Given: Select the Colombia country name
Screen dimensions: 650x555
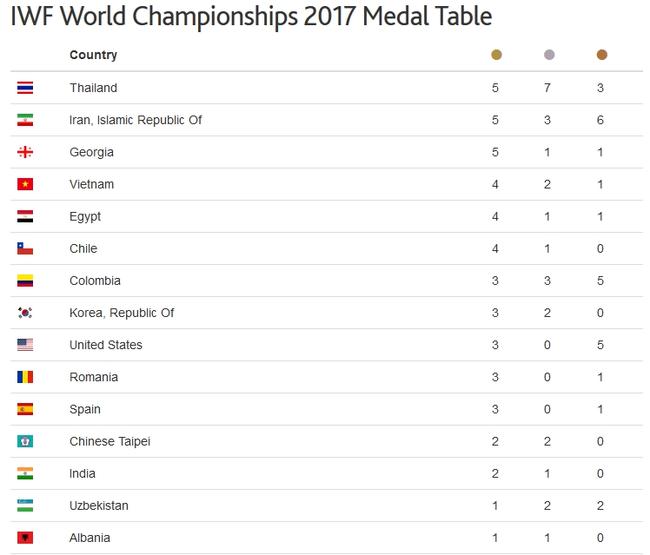Looking at the screenshot, I should tap(95, 281).
